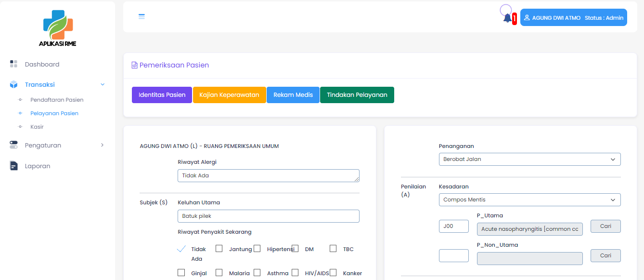Open the notification bell
The width and height of the screenshot is (644, 280).
pos(507,18)
